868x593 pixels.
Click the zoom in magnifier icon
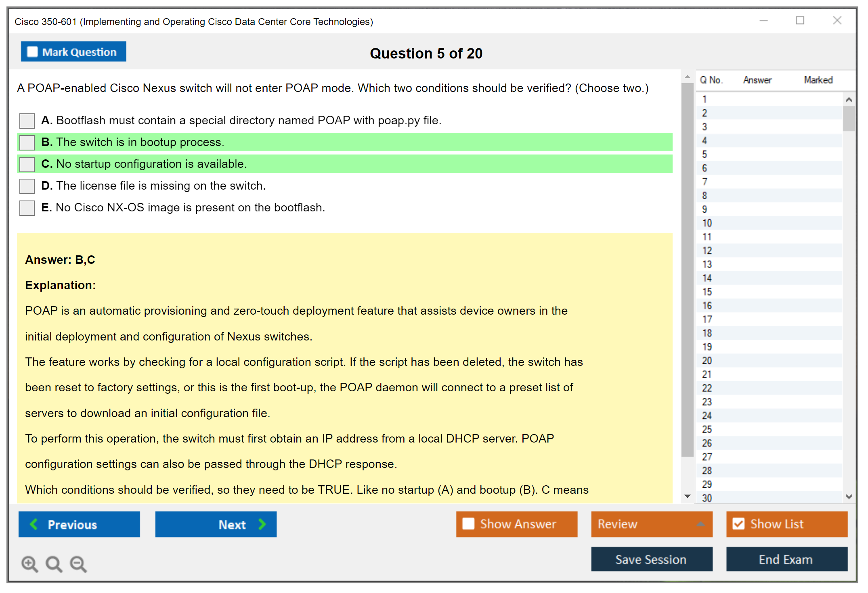[x=29, y=564]
